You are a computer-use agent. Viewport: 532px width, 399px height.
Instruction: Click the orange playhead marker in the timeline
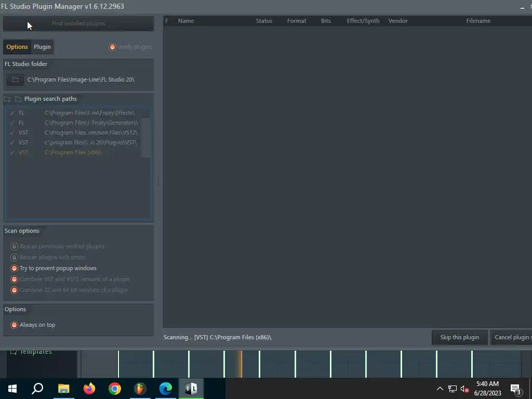click(241, 364)
